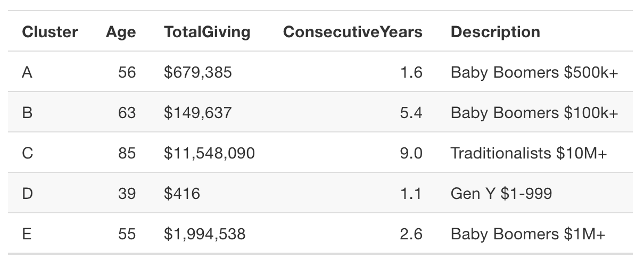Select the Description column header
The height and width of the screenshot is (267, 644).
point(495,32)
